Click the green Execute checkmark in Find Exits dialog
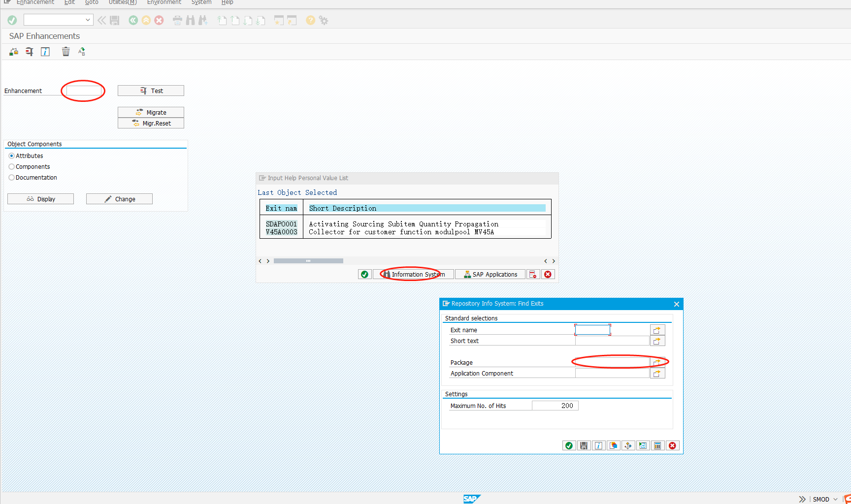851x504 pixels. pyautogui.click(x=569, y=445)
